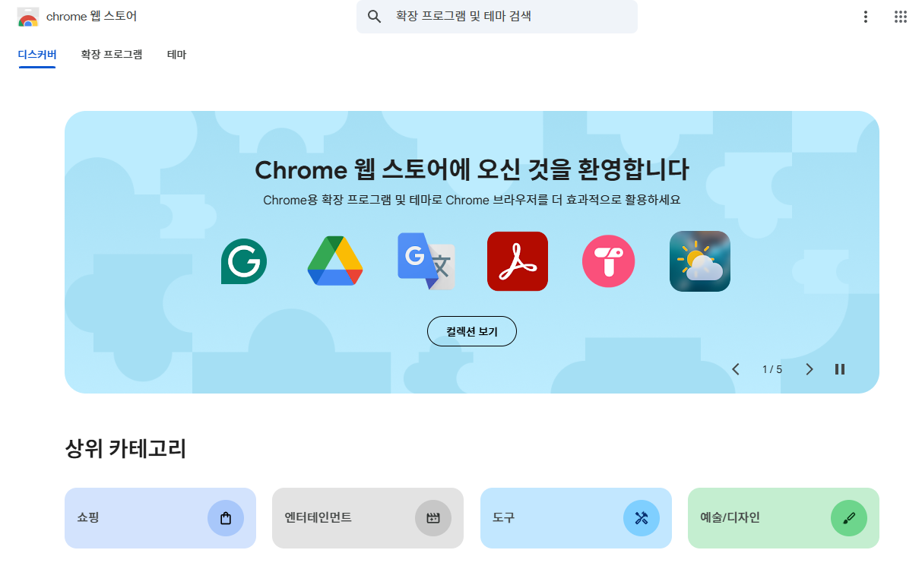The image size is (922, 588).
Task: Click the shopping bag icon on 쇼핑 card
Action: tap(225, 518)
